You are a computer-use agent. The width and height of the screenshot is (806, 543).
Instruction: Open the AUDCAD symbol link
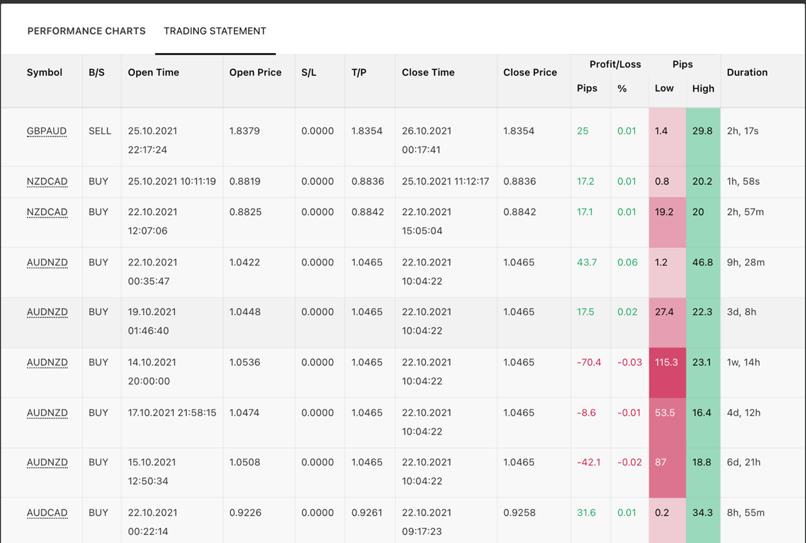pos(47,513)
